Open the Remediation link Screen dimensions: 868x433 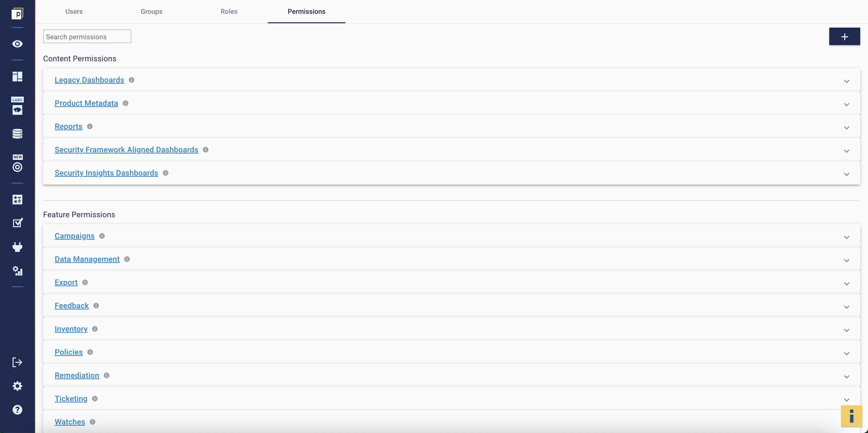tap(77, 375)
